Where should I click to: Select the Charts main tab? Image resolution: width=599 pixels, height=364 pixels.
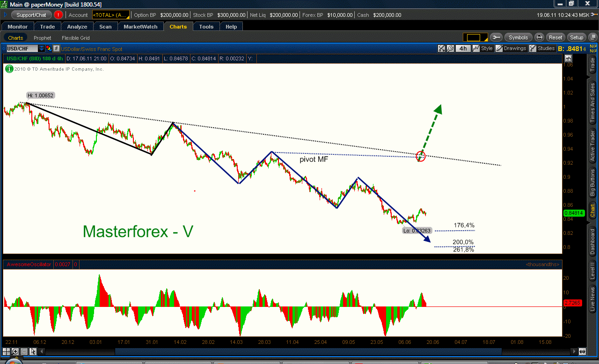pyautogui.click(x=178, y=27)
